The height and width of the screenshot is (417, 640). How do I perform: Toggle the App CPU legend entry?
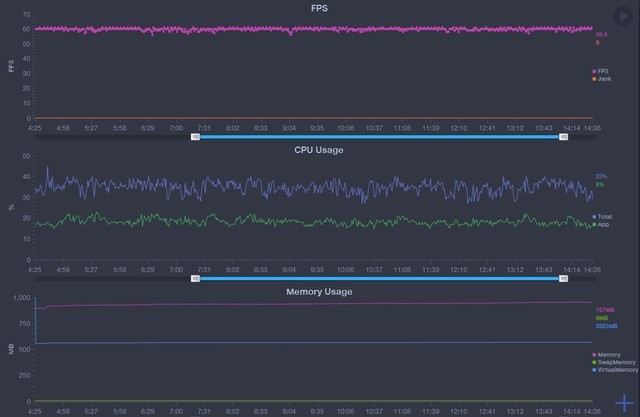(x=603, y=224)
